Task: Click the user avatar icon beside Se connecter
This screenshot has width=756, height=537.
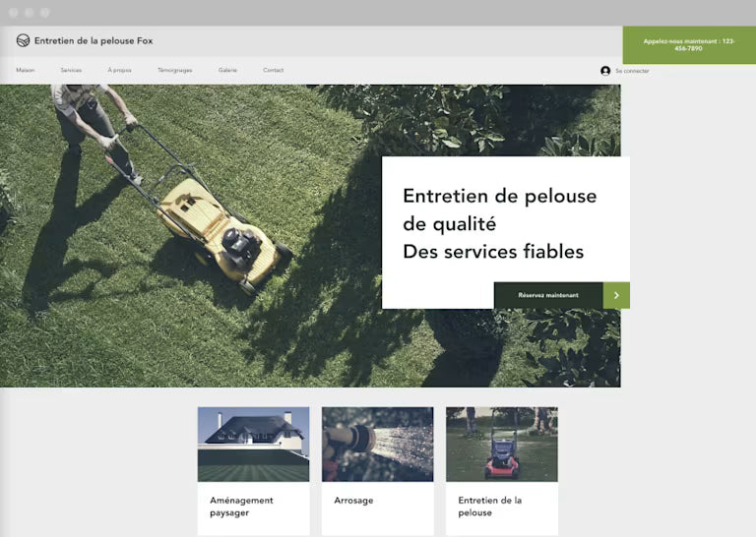Action: 605,71
